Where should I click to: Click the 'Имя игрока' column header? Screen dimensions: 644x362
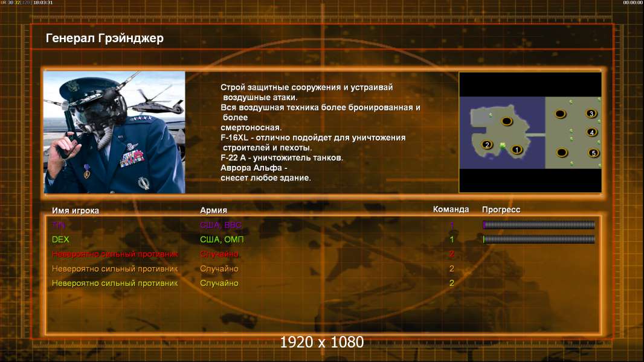75,211
